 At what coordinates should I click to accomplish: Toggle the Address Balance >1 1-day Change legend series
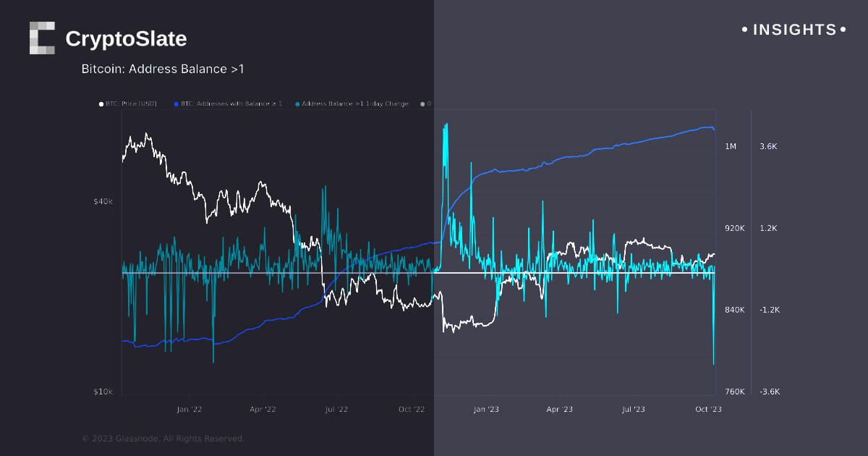354,104
